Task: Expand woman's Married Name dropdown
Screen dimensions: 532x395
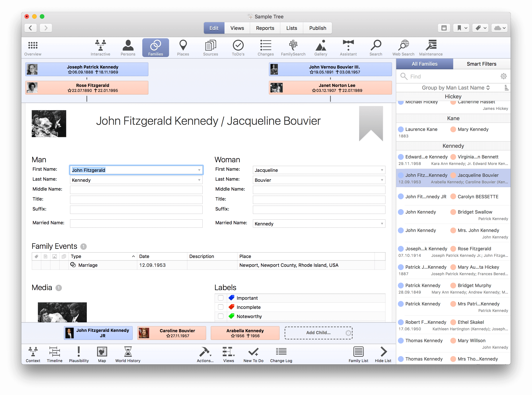Action: [382, 224]
